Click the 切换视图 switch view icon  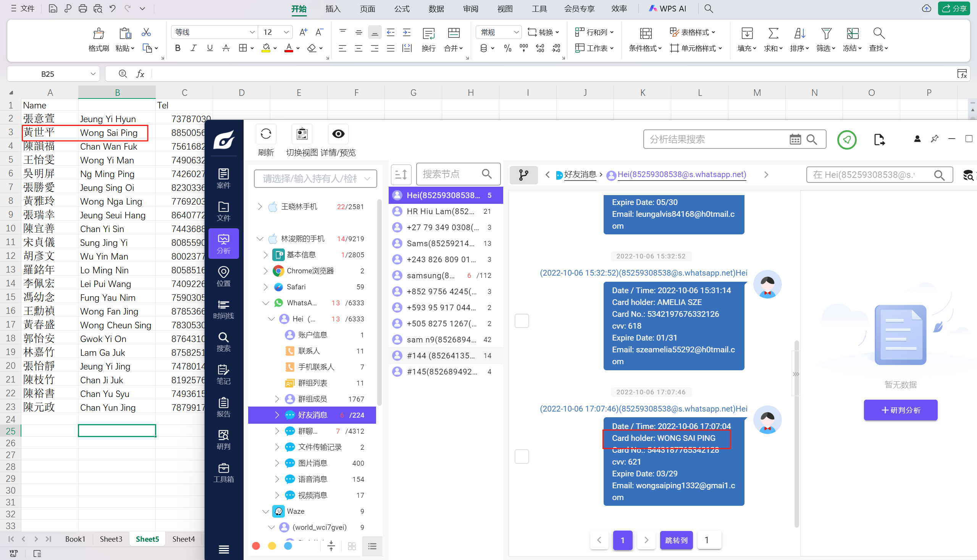(x=302, y=134)
